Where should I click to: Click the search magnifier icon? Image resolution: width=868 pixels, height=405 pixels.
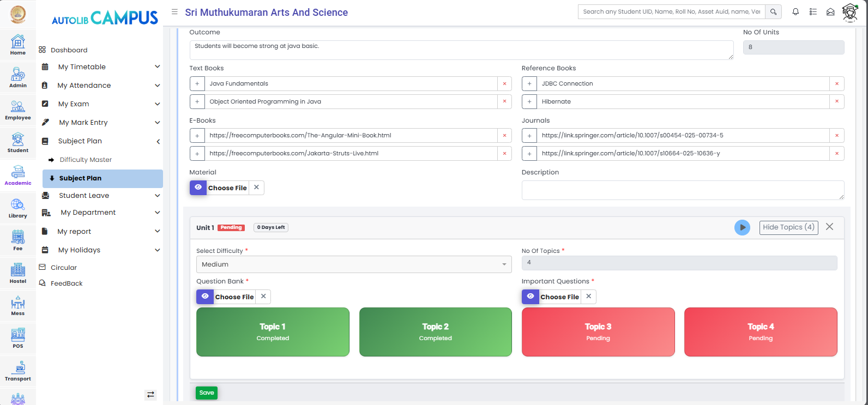click(x=773, y=12)
